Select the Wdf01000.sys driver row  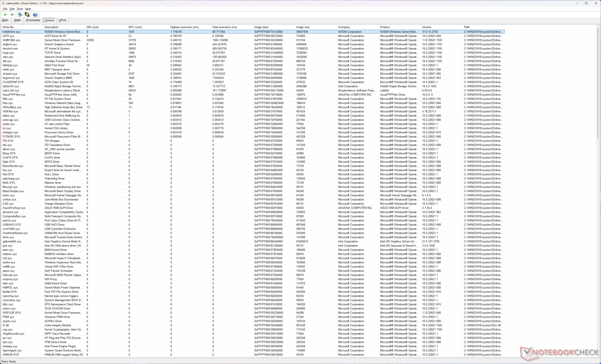coord(12,40)
